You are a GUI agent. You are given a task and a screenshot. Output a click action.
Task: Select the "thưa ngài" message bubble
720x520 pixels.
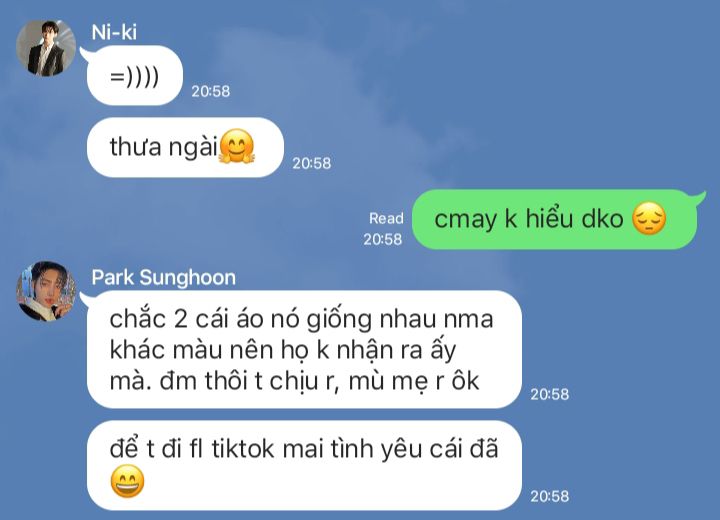click(185, 147)
